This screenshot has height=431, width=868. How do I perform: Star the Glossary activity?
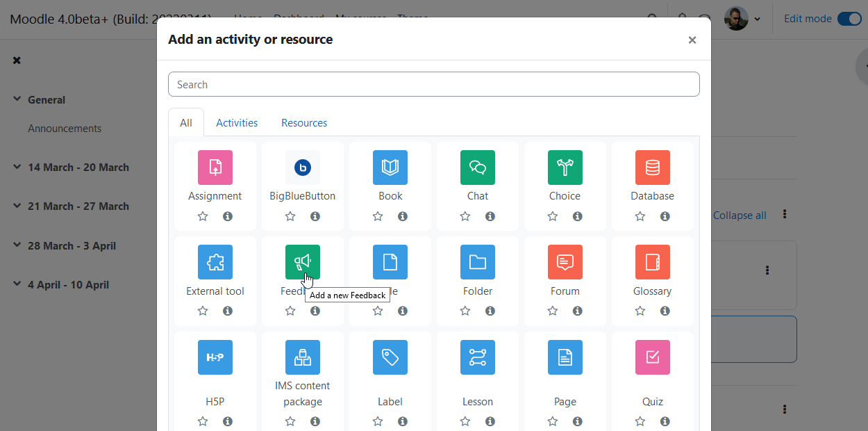640,311
